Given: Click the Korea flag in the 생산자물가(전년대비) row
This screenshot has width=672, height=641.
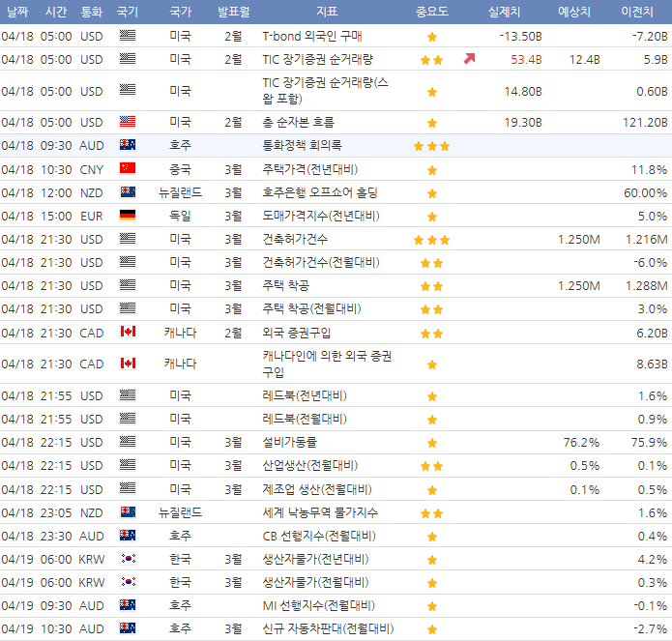Looking at the screenshot, I should [x=128, y=558].
